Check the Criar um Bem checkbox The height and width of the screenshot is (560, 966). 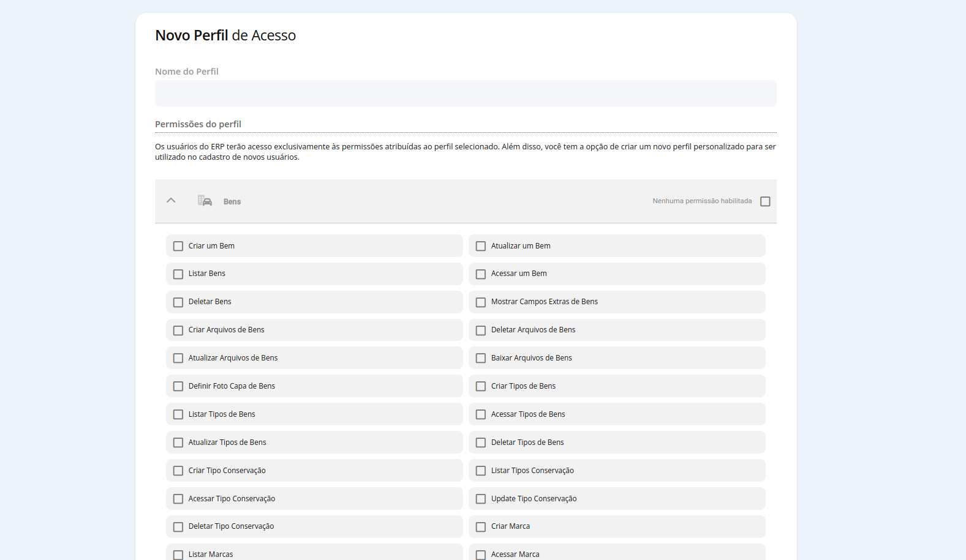coord(178,246)
